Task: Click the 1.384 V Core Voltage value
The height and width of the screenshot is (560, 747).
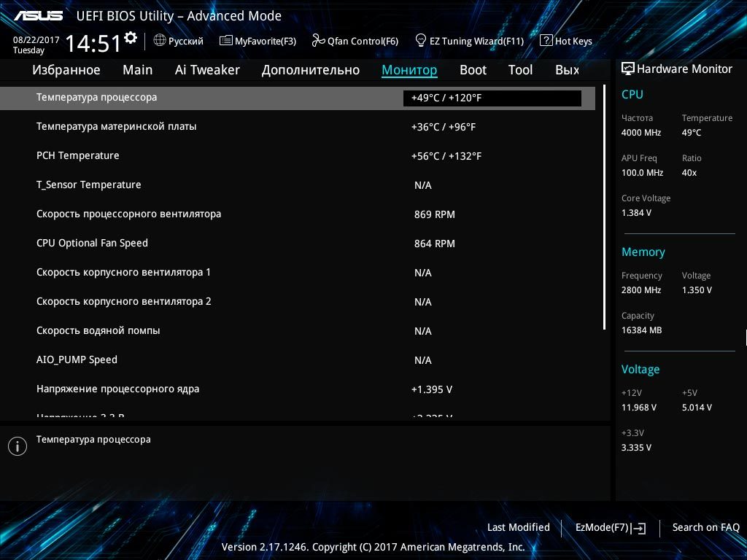Action: pyautogui.click(x=636, y=213)
